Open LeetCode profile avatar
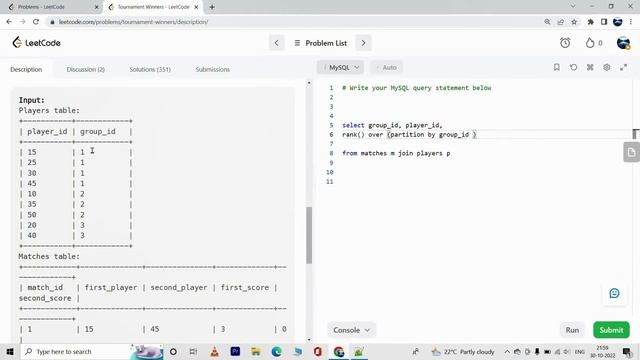The image size is (640, 360). (x=623, y=43)
